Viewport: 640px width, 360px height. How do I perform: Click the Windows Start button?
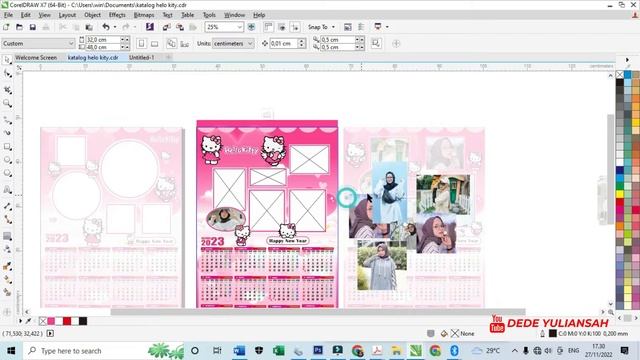[x=11, y=351]
